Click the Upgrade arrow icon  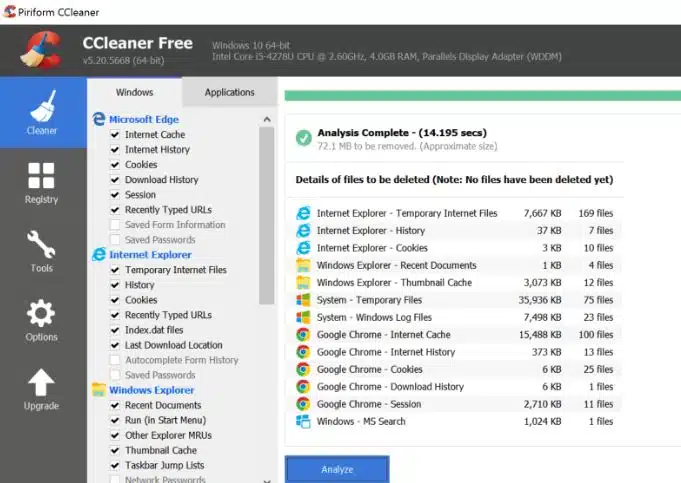pos(41,383)
